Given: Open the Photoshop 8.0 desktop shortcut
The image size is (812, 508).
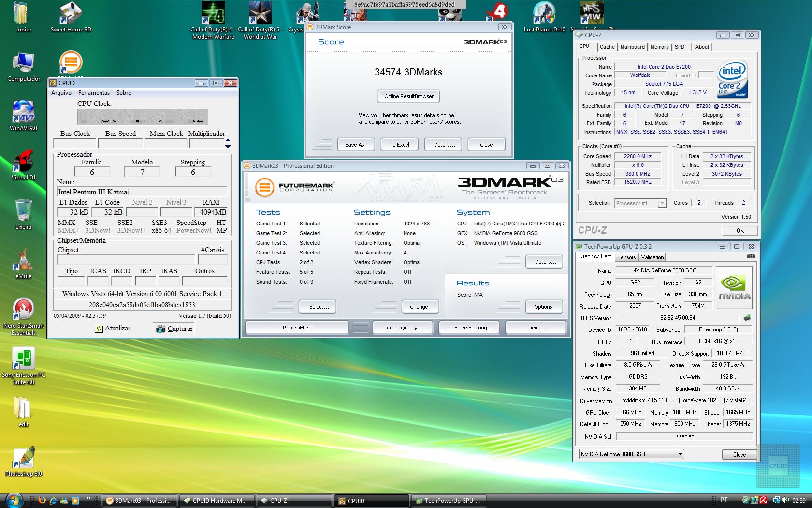Looking at the screenshot, I should click(x=23, y=462).
